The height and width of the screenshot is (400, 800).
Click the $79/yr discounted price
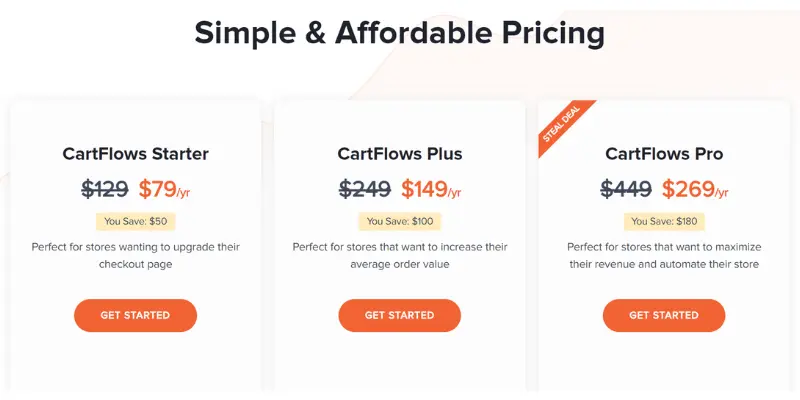point(164,189)
